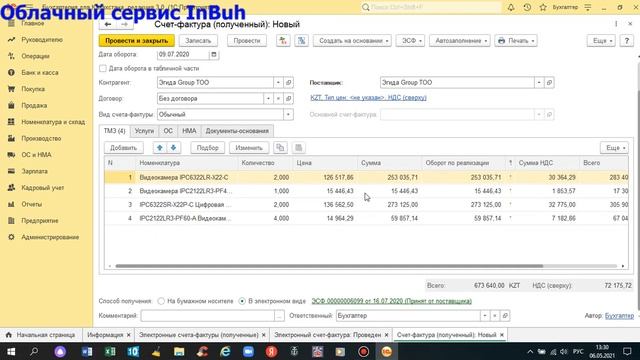This screenshot has width=640, height=360.
Task: Open notifications bell in top bar
Action: coord(511,7)
